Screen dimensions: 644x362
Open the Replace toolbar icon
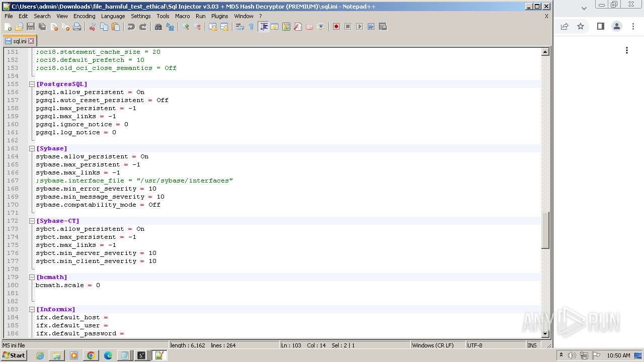(x=170, y=27)
